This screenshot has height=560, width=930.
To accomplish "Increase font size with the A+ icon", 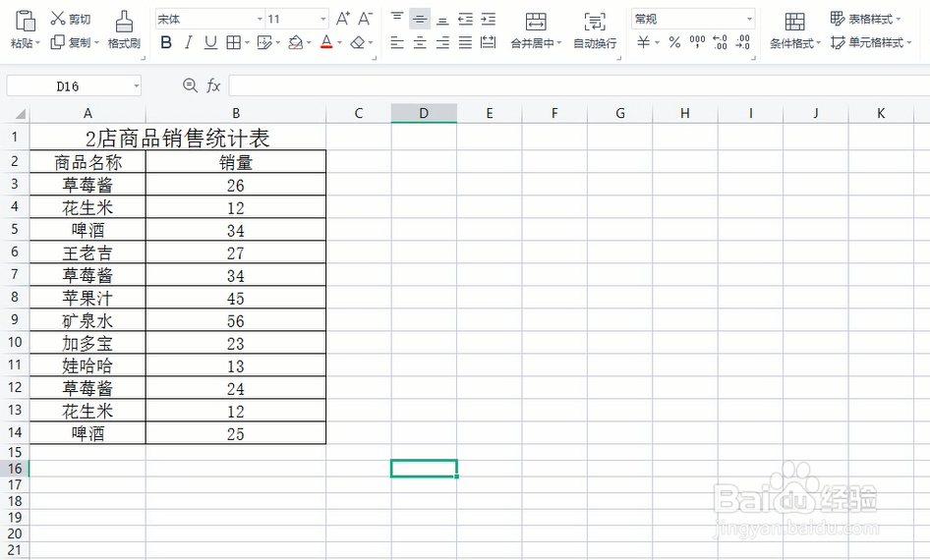I will [343, 19].
